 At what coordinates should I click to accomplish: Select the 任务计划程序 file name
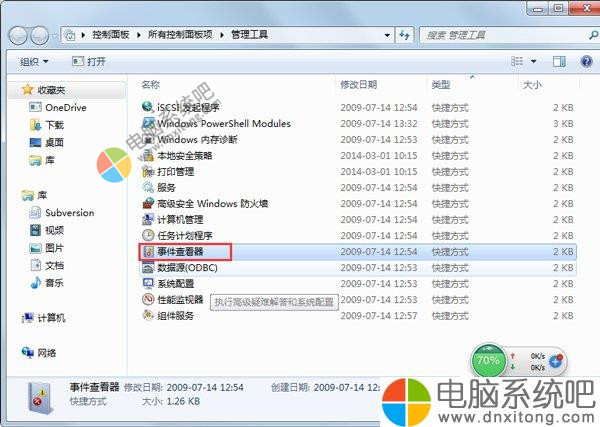pos(184,236)
